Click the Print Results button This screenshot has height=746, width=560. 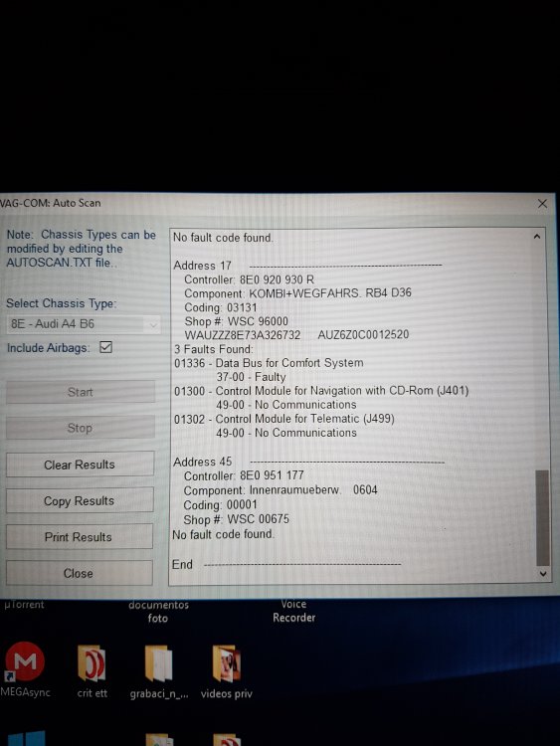(x=79, y=537)
